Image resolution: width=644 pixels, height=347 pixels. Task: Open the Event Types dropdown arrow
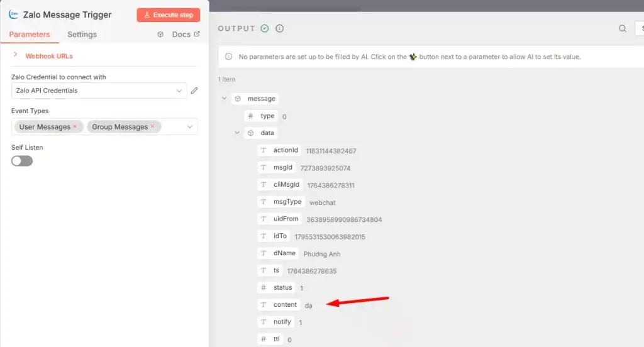190,127
